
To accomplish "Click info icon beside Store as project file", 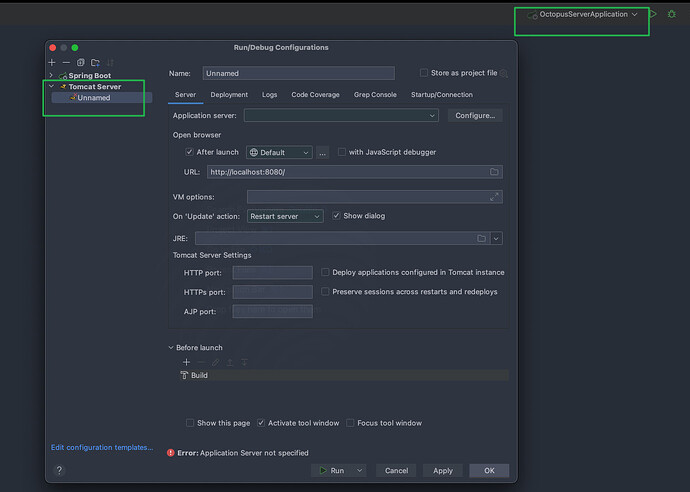I will (504, 73).
